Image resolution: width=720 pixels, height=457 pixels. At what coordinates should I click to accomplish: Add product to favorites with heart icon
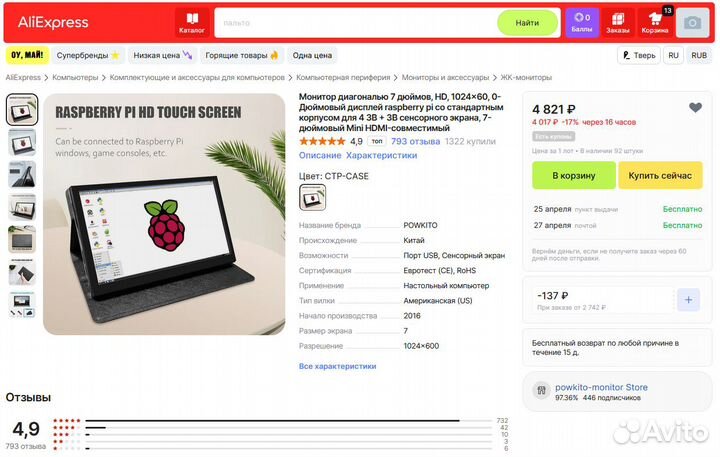click(695, 107)
